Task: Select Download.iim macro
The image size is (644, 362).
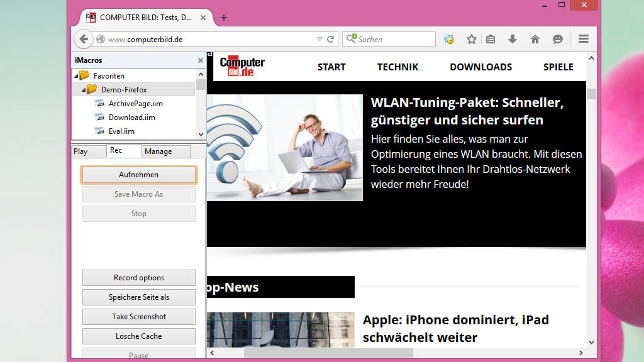Action: [x=132, y=118]
